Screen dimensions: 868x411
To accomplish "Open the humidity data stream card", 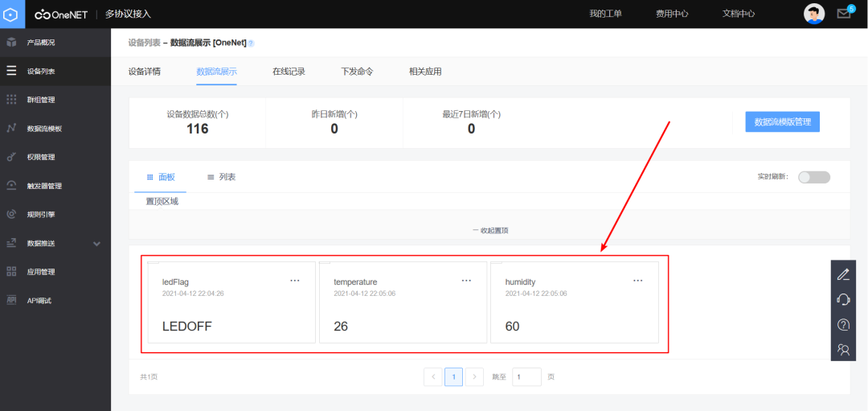I will pyautogui.click(x=575, y=302).
